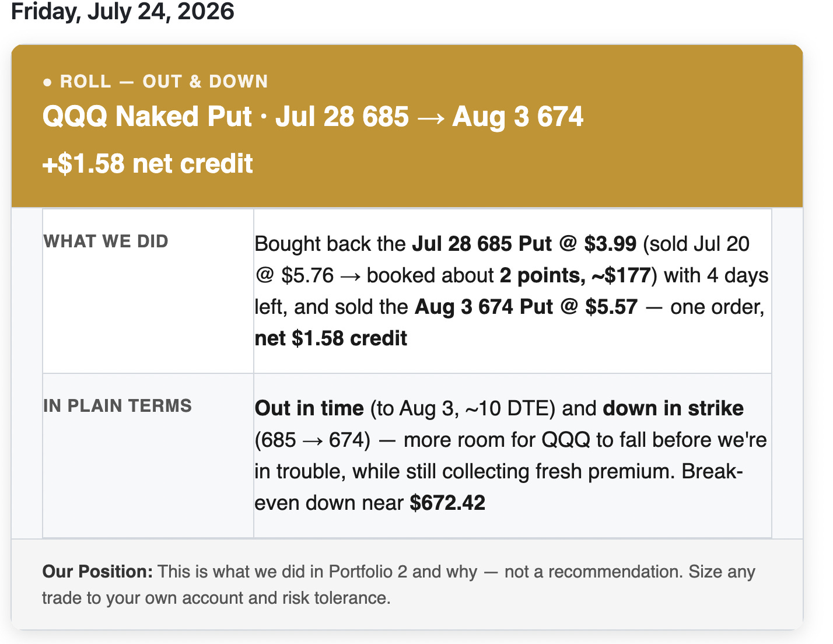The image size is (833, 644).
Task: Click the arrow after @ $5.76
Action: tap(350, 276)
